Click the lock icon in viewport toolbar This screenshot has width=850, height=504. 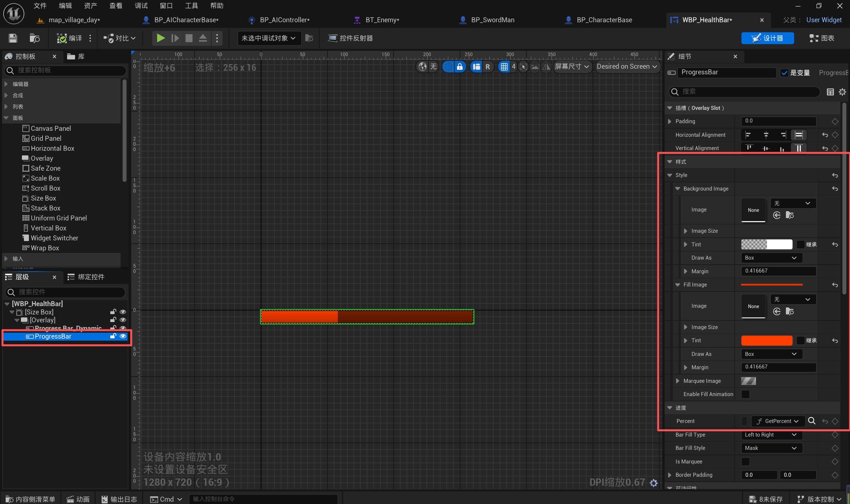460,66
